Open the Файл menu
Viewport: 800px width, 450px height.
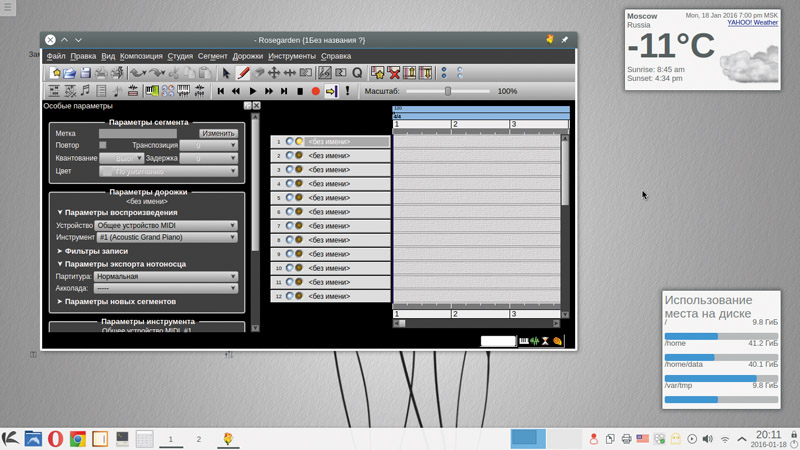click(x=56, y=56)
